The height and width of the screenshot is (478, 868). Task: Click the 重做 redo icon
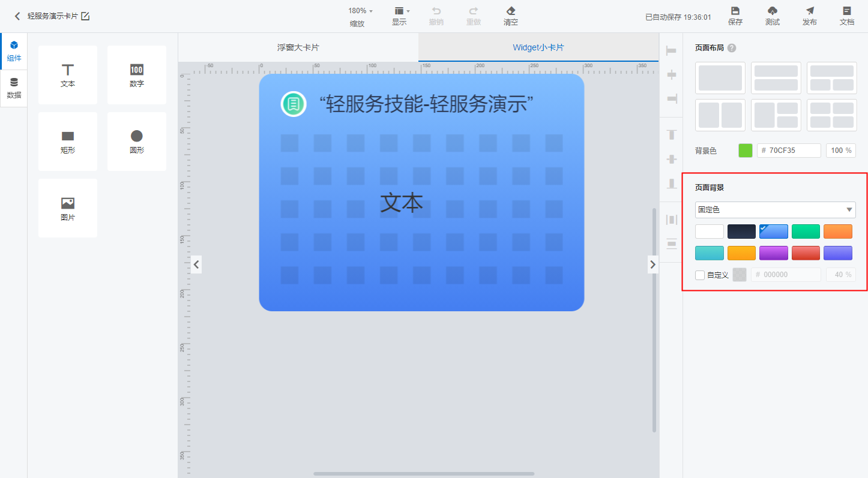point(474,11)
